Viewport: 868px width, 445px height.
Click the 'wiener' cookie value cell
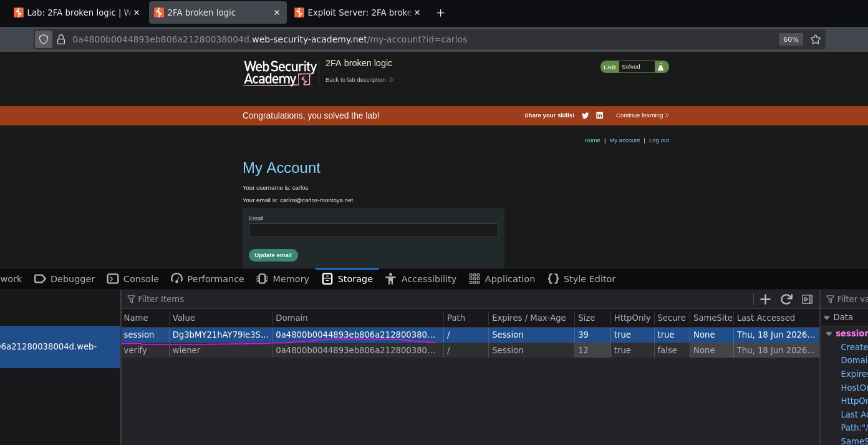coord(221,350)
